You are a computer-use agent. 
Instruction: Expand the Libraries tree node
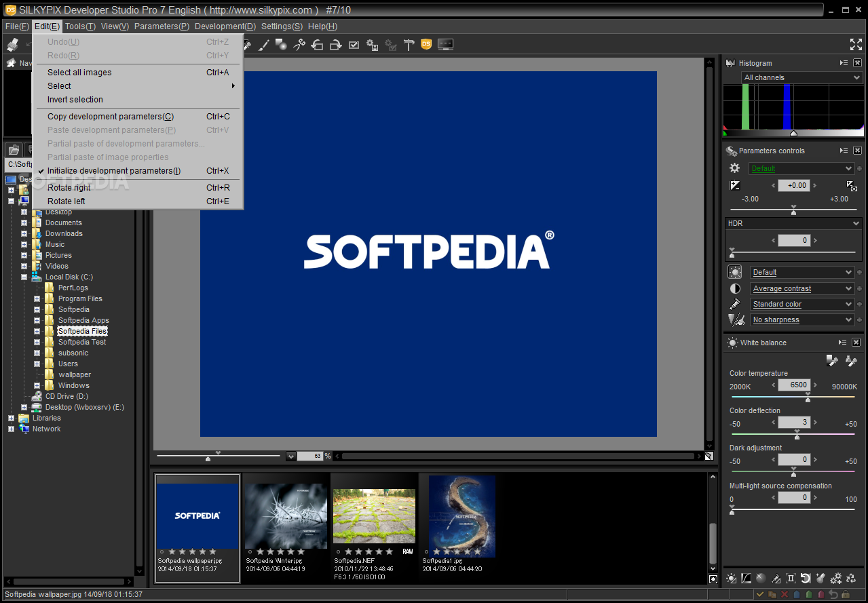[x=11, y=418]
